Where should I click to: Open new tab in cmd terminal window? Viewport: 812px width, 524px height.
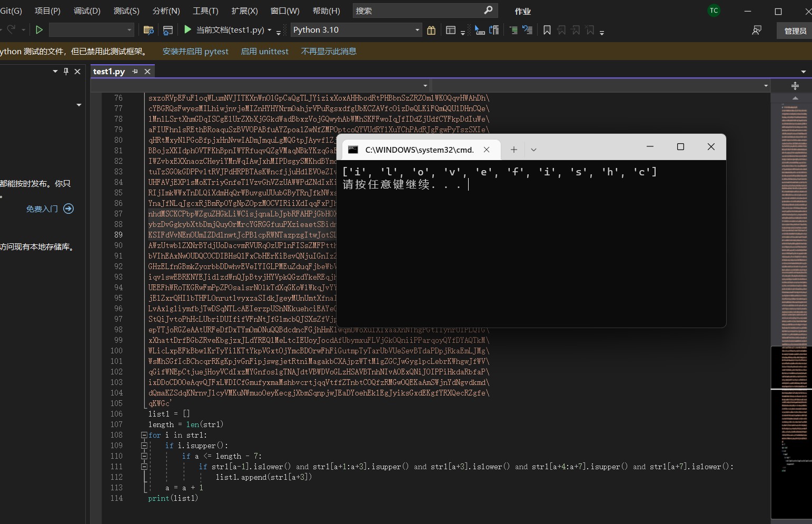click(514, 150)
